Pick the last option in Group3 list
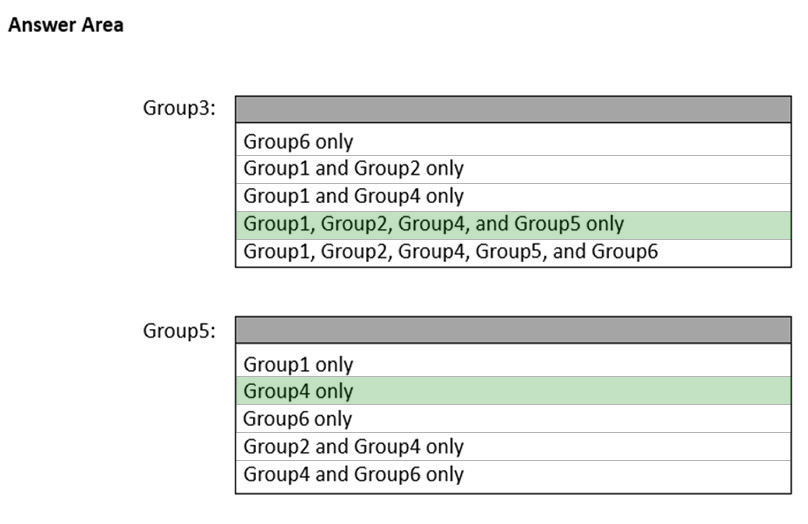Image resolution: width=808 pixels, height=524 pixels. point(451,250)
